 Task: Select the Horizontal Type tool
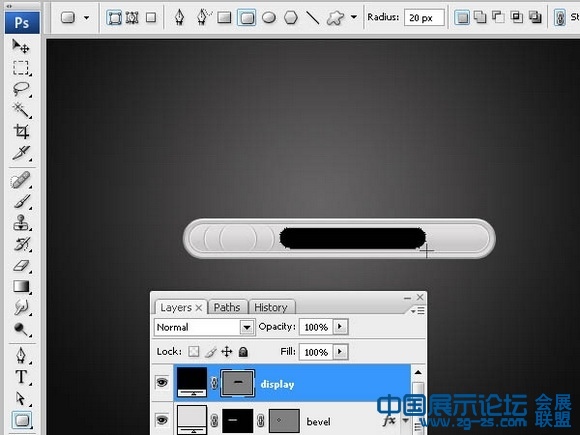[x=21, y=377]
